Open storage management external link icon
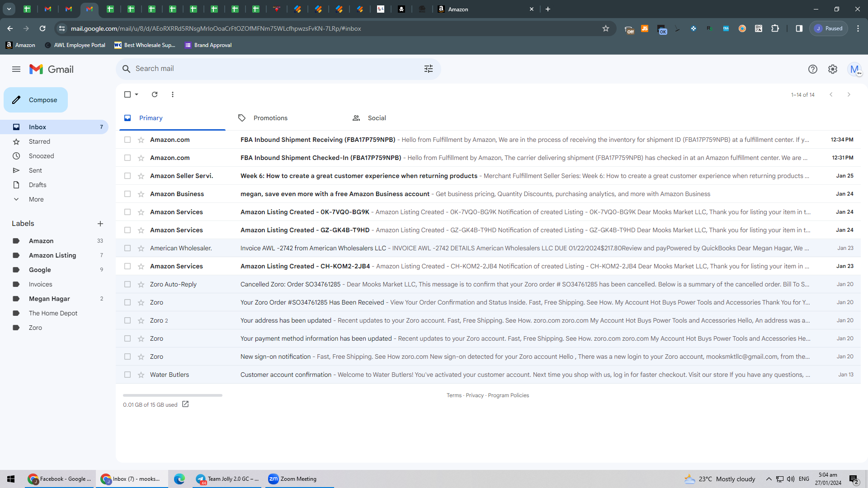The width and height of the screenshot is (868, 488). coord(185,404)
